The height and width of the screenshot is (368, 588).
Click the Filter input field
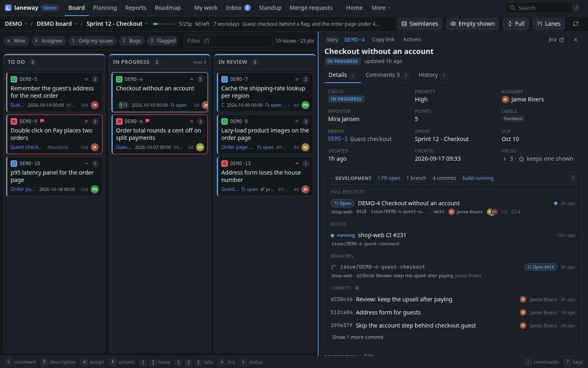click(x=228, y=41)
